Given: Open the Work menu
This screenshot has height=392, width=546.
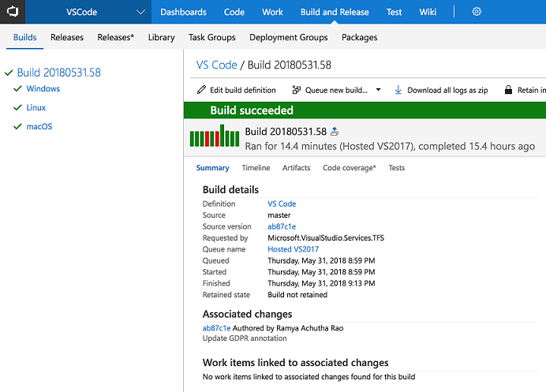Looking at the screenshot, I should (x=272, y=12).
